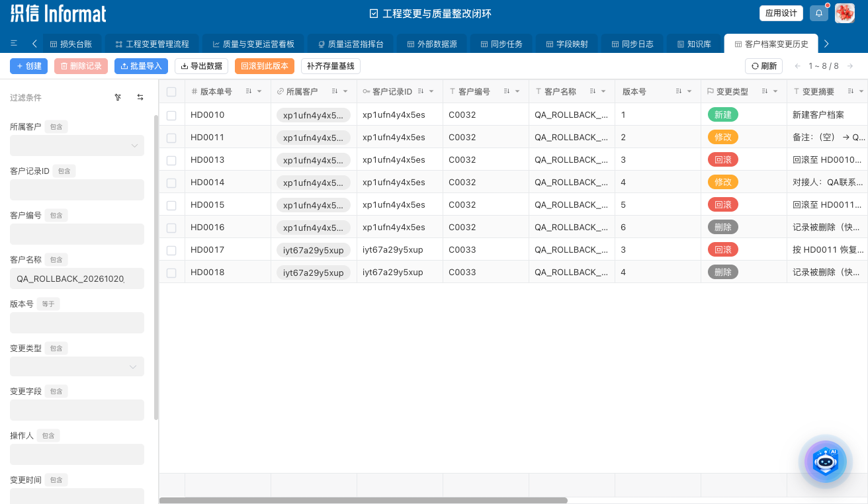This screenshot has height=504, width=868.
Task: Go to previous page arrow
Action: click(797, 66)
